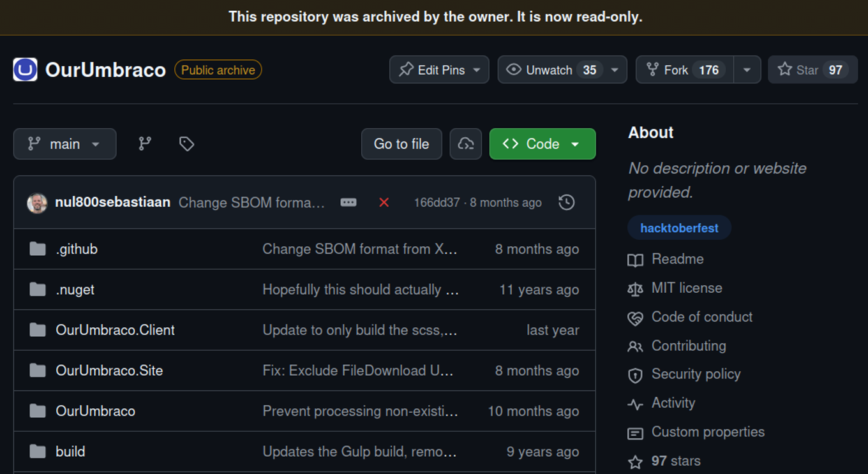Open the OurUmbraco.Site folder
This screenshot has width=868, height=474.
click(109, 371)
